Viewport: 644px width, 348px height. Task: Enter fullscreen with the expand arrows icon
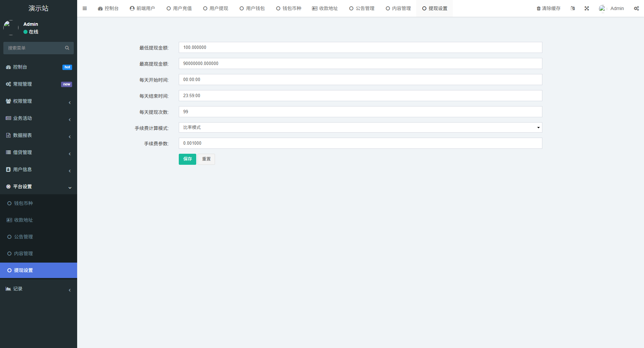[x=586, y=8]
